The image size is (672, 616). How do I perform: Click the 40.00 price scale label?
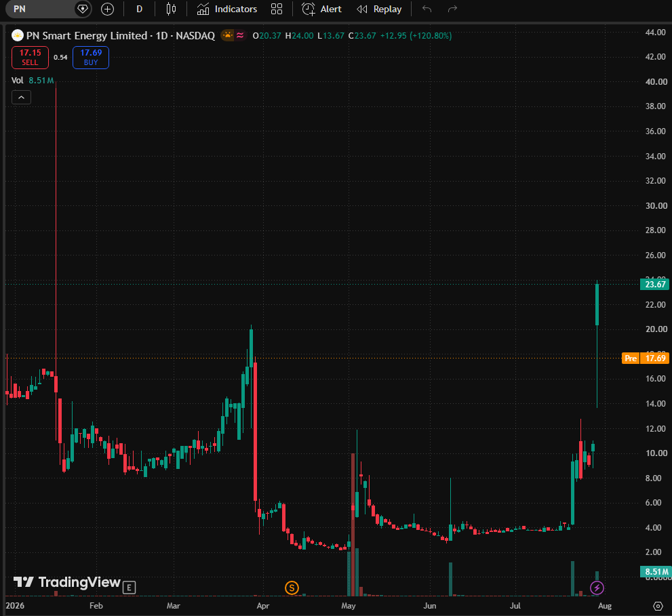(656, 82)
